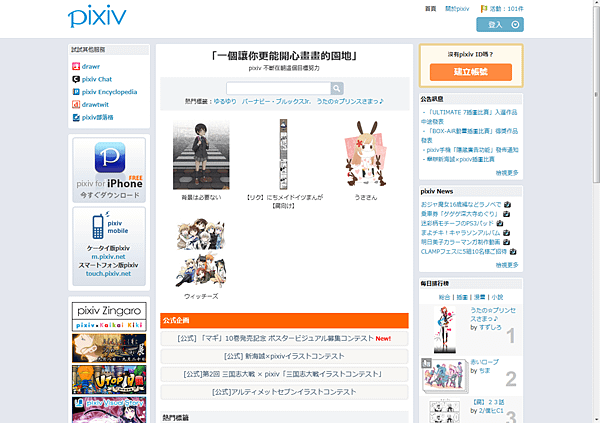Open the pixiv Visual Story banner
Viewport: 600px width, 423px height.
point(109,410)
